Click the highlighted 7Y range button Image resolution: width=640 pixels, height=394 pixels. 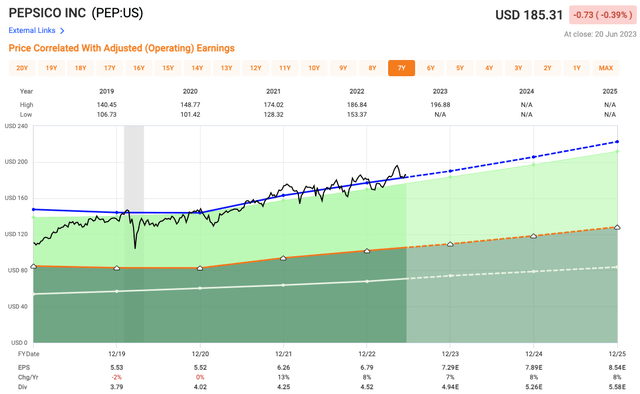[x=402, y=68]
